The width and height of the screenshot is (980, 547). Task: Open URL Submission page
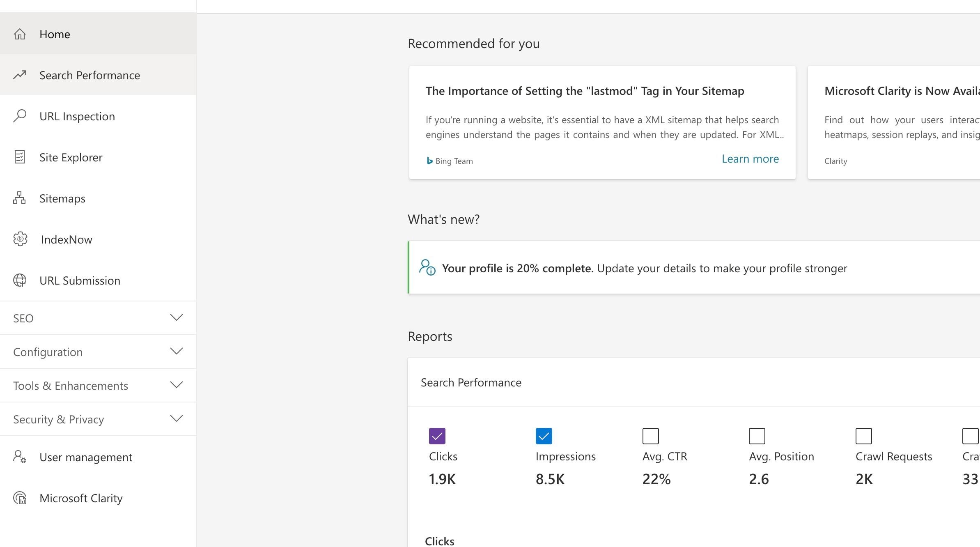98,280
